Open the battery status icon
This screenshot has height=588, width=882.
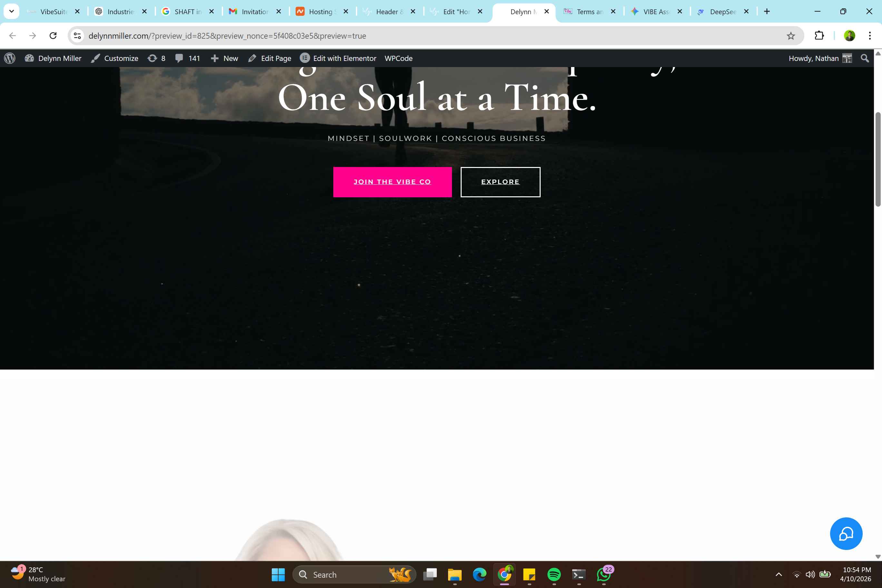tap(825, 574)
